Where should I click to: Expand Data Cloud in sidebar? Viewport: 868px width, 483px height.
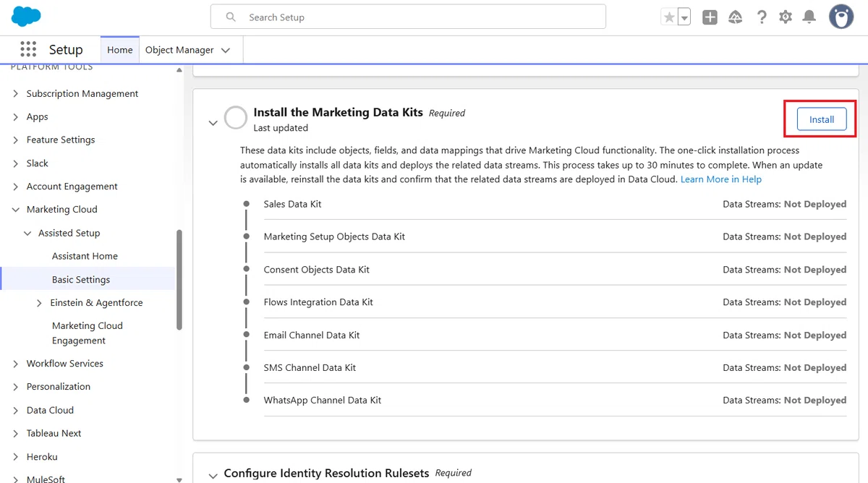pyautogui.click(x=16, y=410)
